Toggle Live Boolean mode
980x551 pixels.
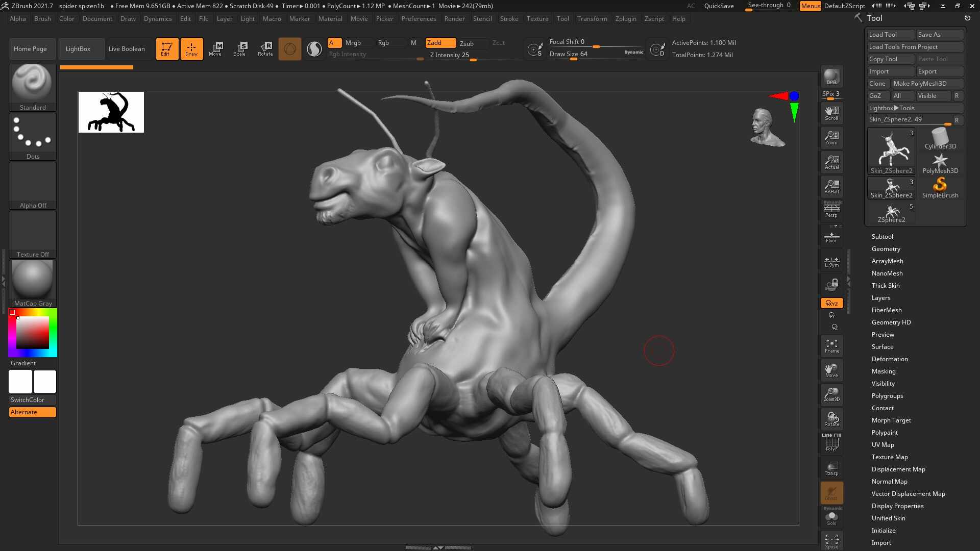click(x=127, y=49)
